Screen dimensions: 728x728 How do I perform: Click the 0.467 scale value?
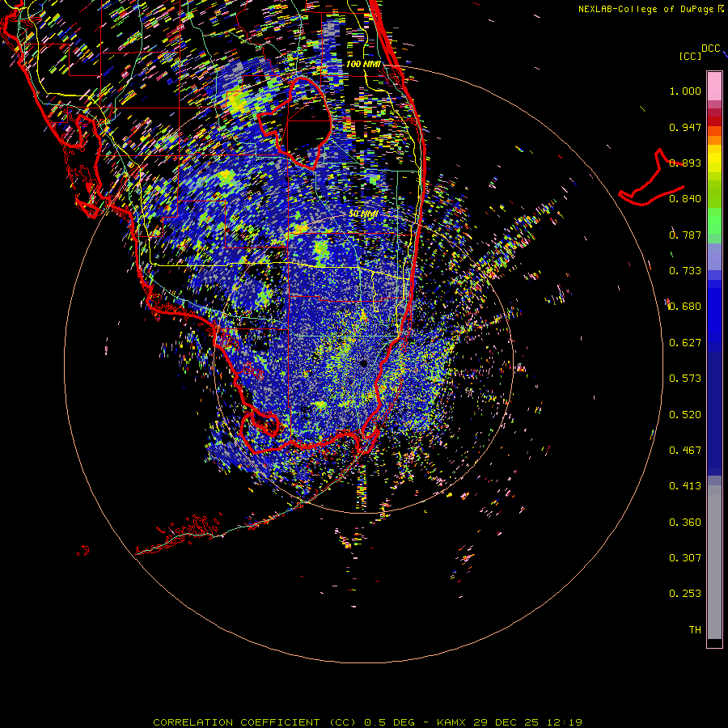pos(685,451)
